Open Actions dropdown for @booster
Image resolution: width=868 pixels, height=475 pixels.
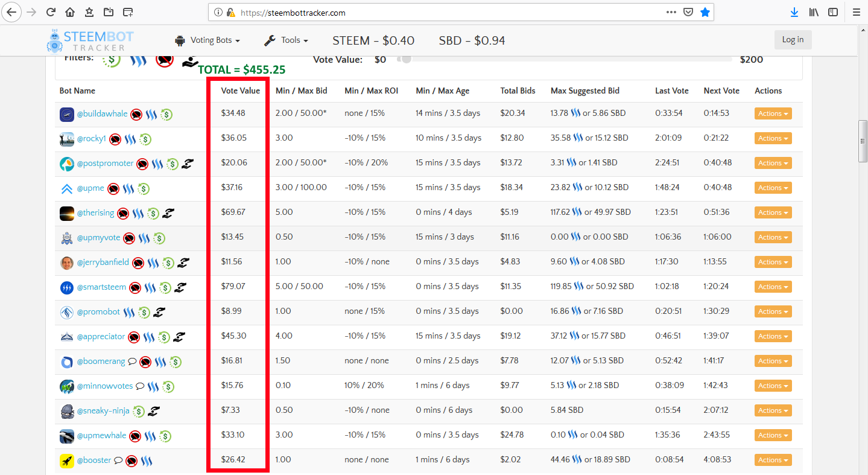(x=773, y=460)
